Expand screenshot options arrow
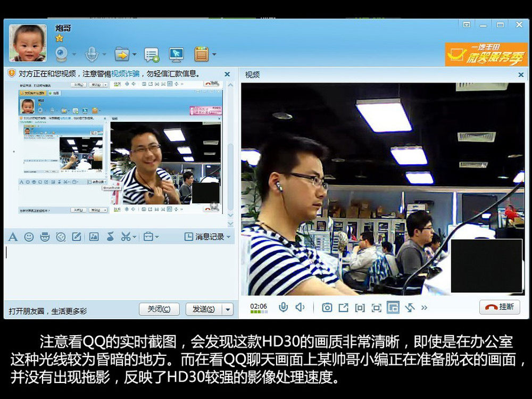Image resolution: width=532 pixels, height=399 pixels. pos(135,237)
